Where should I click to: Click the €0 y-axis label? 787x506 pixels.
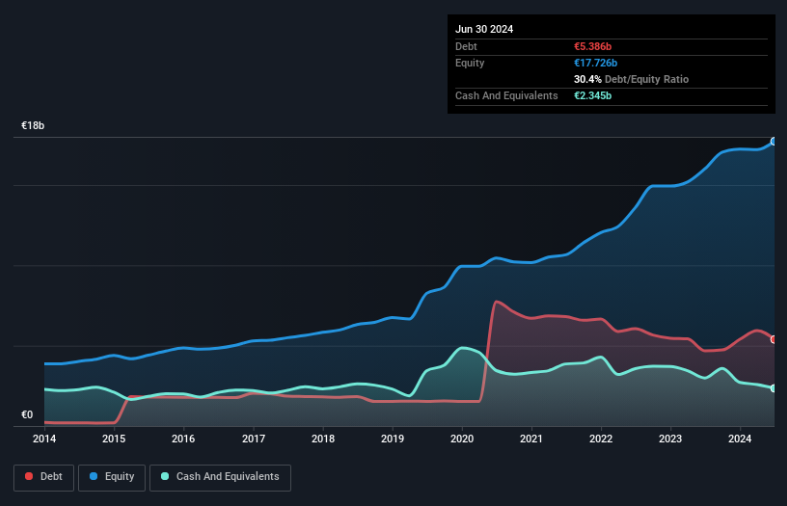click(x=27, y=415)
